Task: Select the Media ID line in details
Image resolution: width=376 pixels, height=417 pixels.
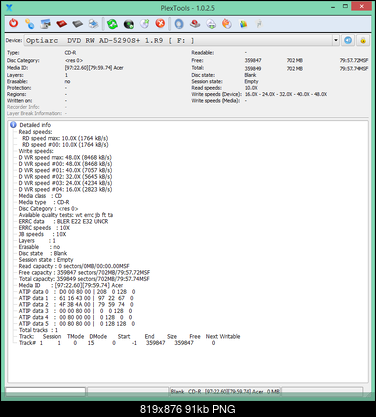Action: click(x=71, y=285)
